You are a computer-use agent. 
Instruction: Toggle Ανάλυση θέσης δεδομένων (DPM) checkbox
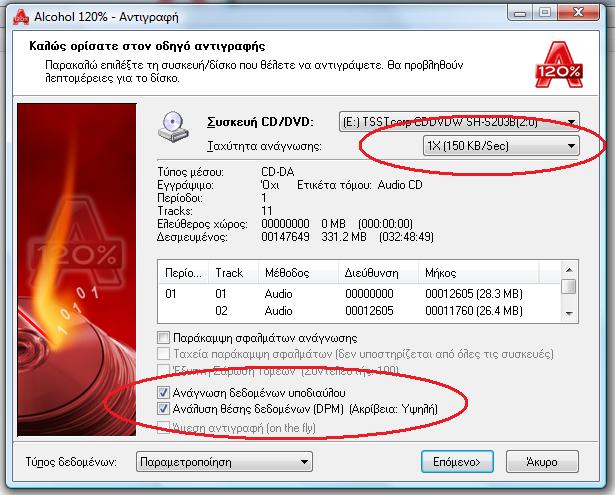[163, 409]
